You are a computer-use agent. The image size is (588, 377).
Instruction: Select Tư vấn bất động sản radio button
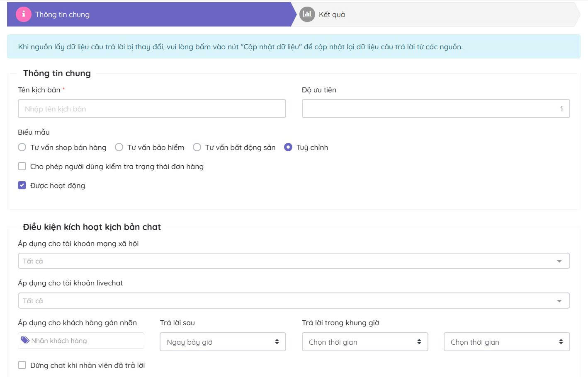click(197, 147)
